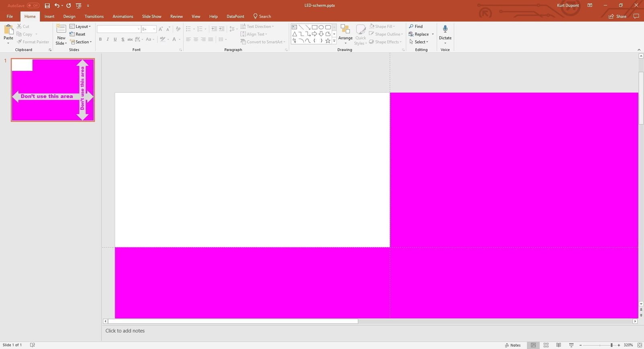Click the Find button
The width and height of the screenshot is (644, 349).
(416, 27)
